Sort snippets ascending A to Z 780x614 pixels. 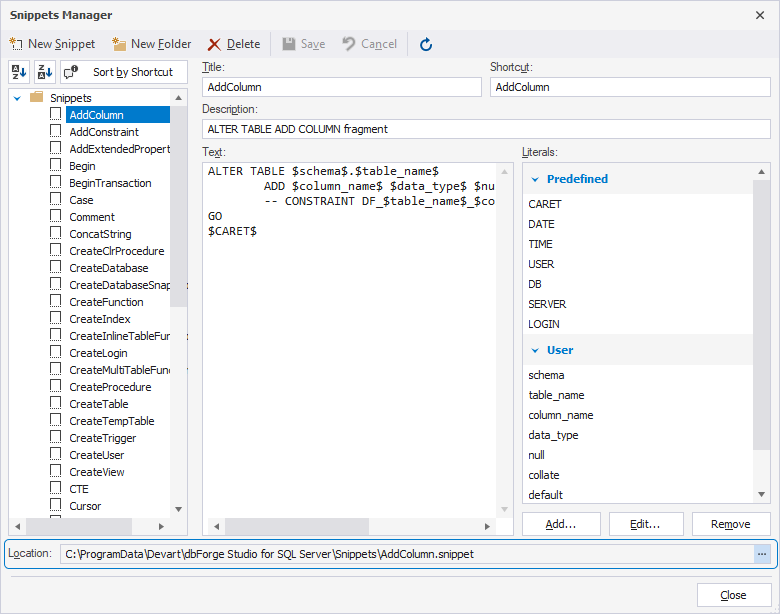[19, 72]
